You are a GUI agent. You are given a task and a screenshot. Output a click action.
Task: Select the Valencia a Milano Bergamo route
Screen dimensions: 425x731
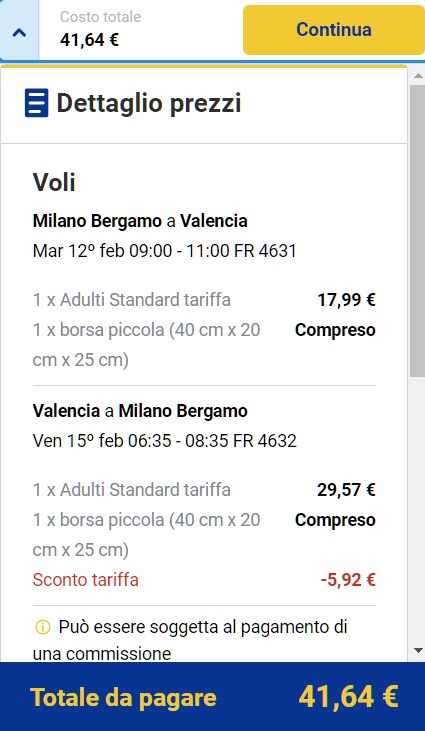pos(140,411)
